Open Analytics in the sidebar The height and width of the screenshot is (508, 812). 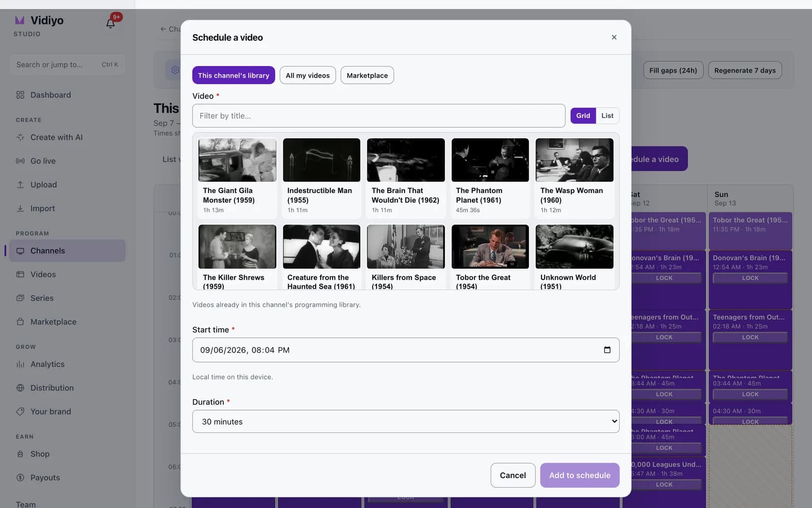point(67,364)
